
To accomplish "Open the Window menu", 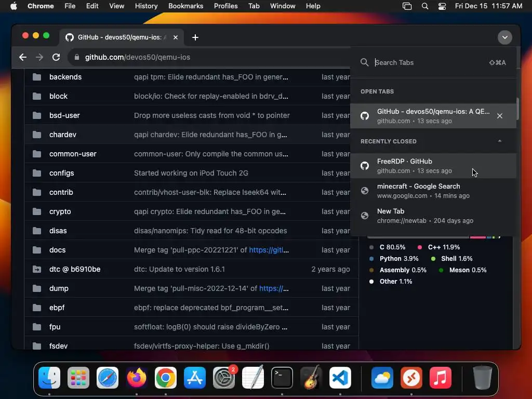I will [283, 6].
